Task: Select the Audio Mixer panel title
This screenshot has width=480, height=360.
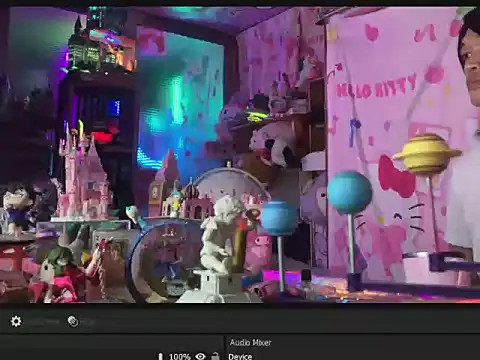Action: tap(250, 342)
